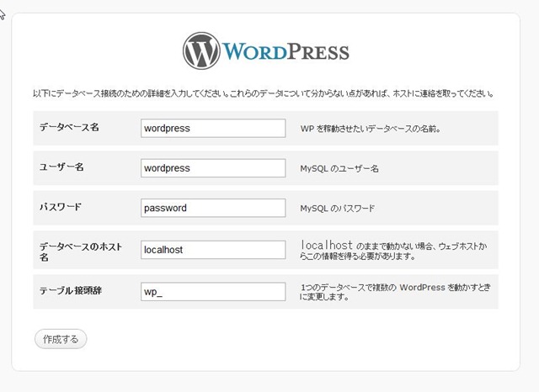Image resolution: width=539 pixels, height=392 pixels.
Task: Click the WordPress wordmark text
Action: 286,51
